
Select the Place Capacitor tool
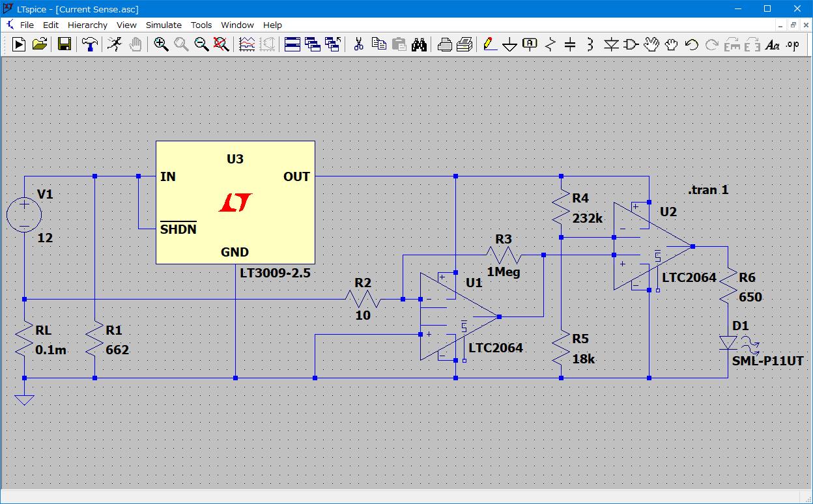tap(570, 44)
